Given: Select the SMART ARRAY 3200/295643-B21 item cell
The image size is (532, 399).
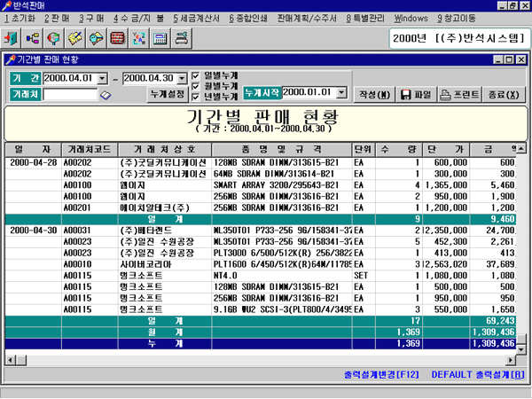Looking at the screenshot, I should [x=282, y=185].
